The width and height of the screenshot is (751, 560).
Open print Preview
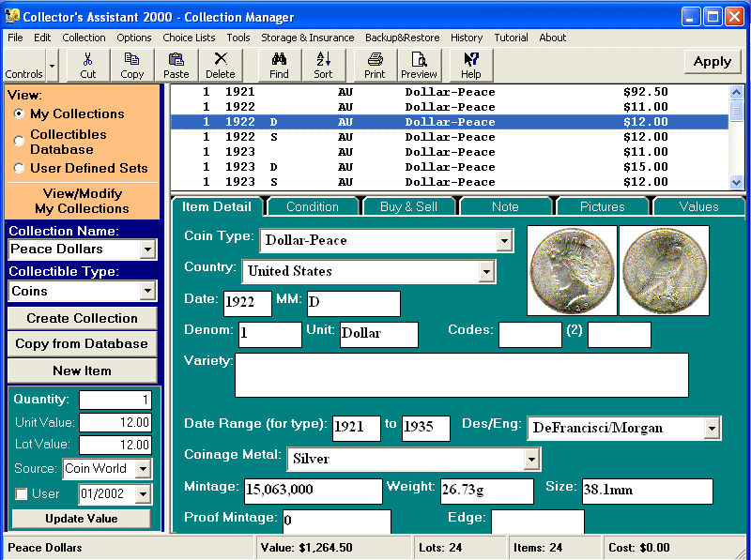tap(419, 64)
